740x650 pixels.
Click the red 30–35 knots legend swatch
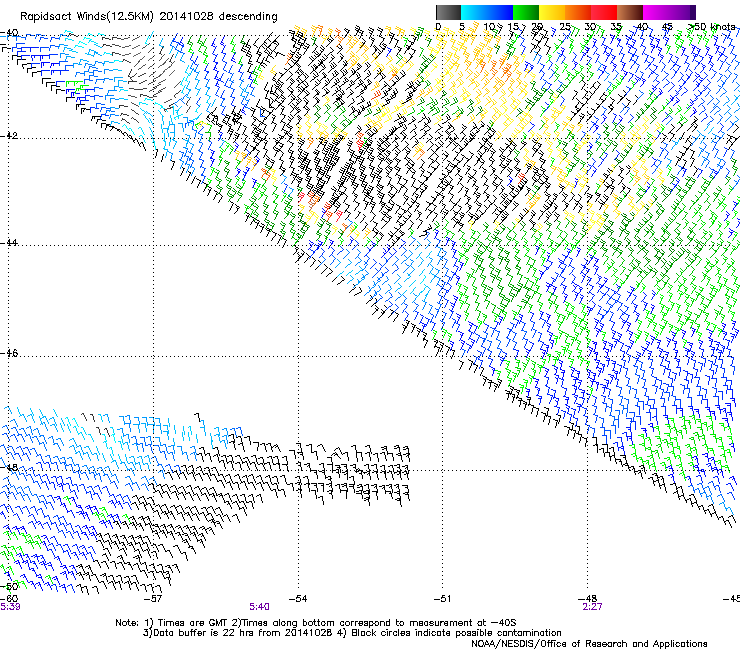click(x=604, y=12)
